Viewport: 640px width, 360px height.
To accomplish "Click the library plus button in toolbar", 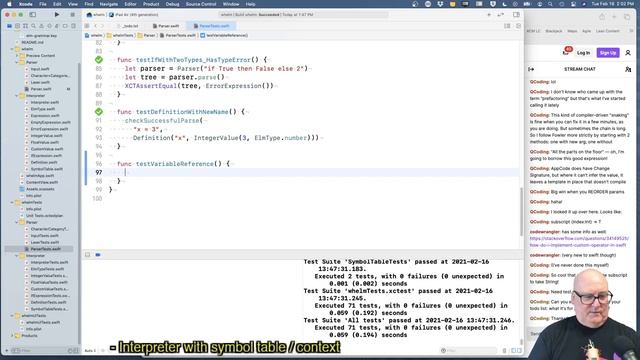I will point(489,15).
